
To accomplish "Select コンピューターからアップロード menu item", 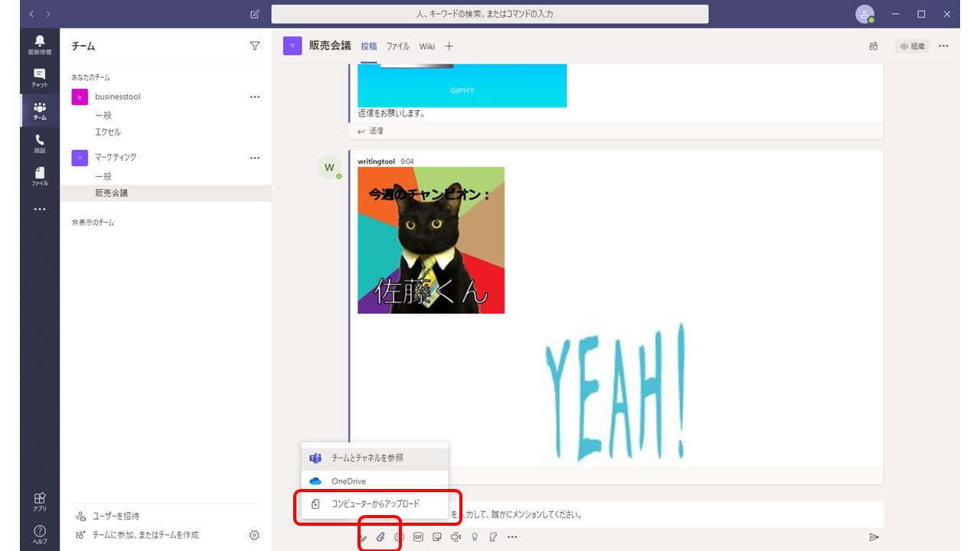I will tap(375, 504).
